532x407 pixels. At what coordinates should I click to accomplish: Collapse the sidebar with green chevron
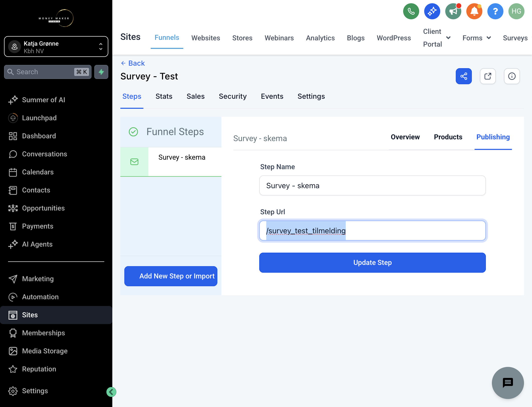coord(111,392)
